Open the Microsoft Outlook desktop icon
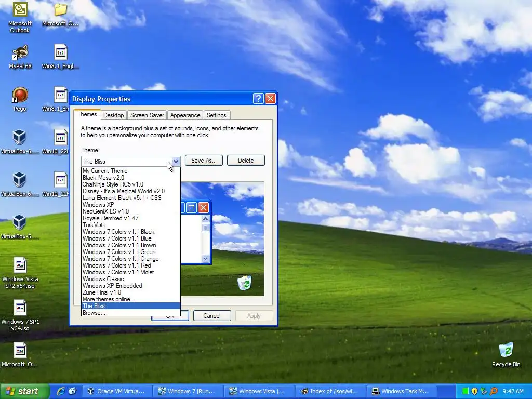 point(20,17)
